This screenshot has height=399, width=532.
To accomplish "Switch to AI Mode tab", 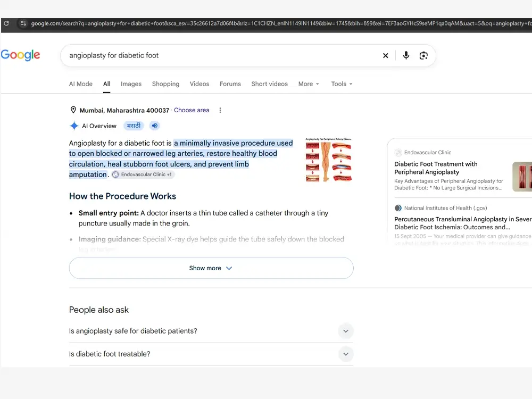I will (81, 84).
